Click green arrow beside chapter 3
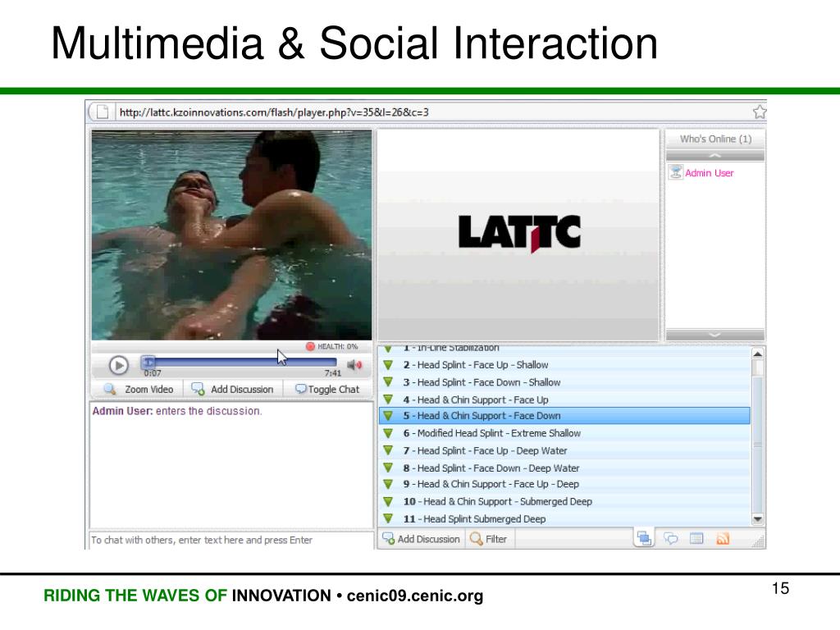Image resolution: width=840 pixels, height=630 pixels. click(388, 382)
